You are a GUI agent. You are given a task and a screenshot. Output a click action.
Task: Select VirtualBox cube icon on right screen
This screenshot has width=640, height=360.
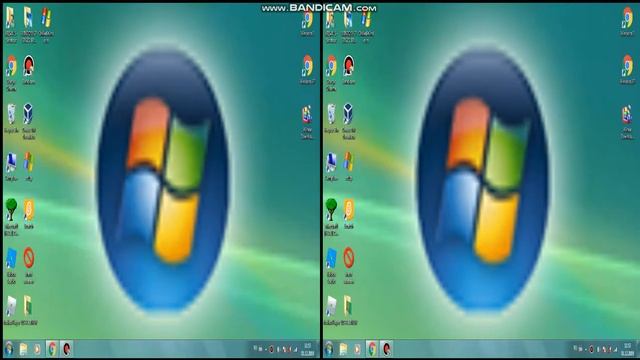pos(348,114)
